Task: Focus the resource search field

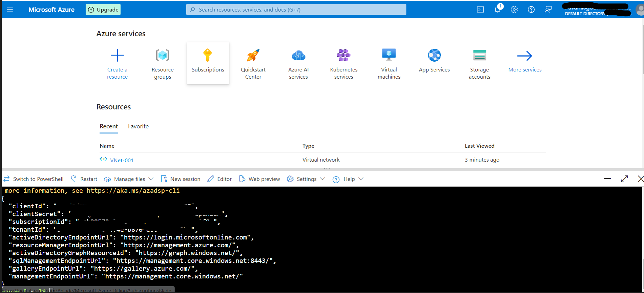Action: [296, 9]
